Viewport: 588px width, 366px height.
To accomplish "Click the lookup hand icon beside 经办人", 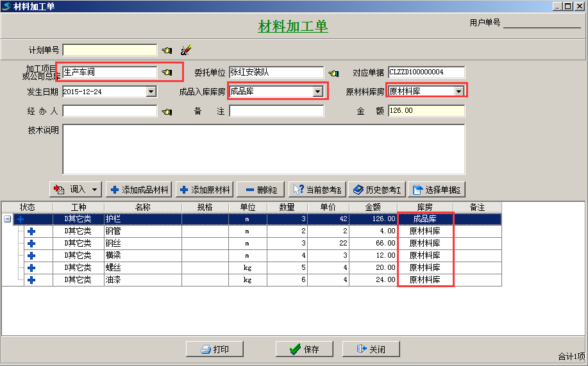I will click(x=167, y=112).
